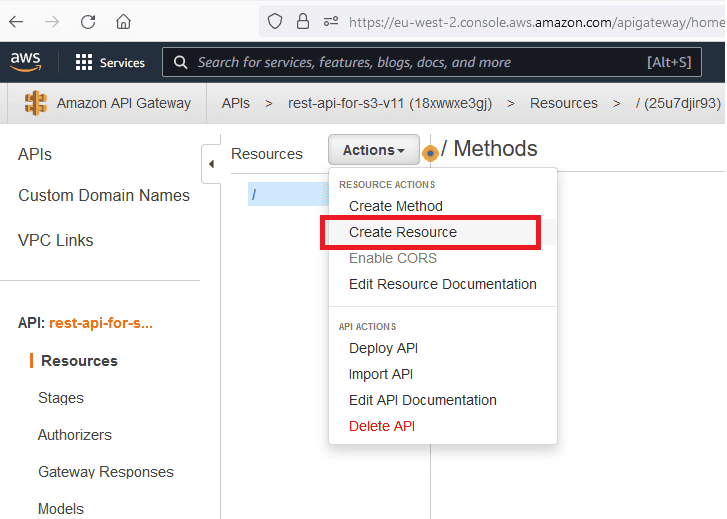727x519 pixels.
Task: Go to Stages in sidebar
Action: (x=61, y=398)
